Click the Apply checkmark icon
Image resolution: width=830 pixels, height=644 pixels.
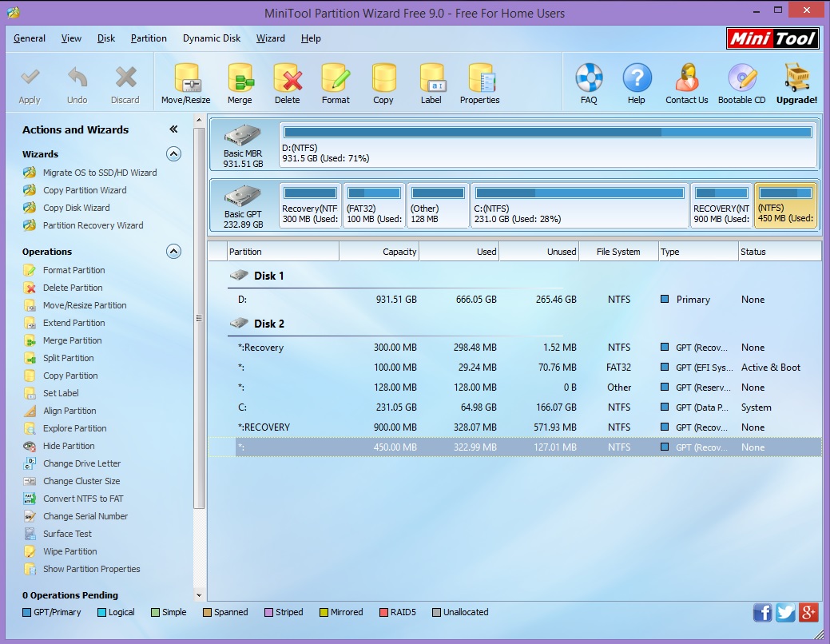30,85
